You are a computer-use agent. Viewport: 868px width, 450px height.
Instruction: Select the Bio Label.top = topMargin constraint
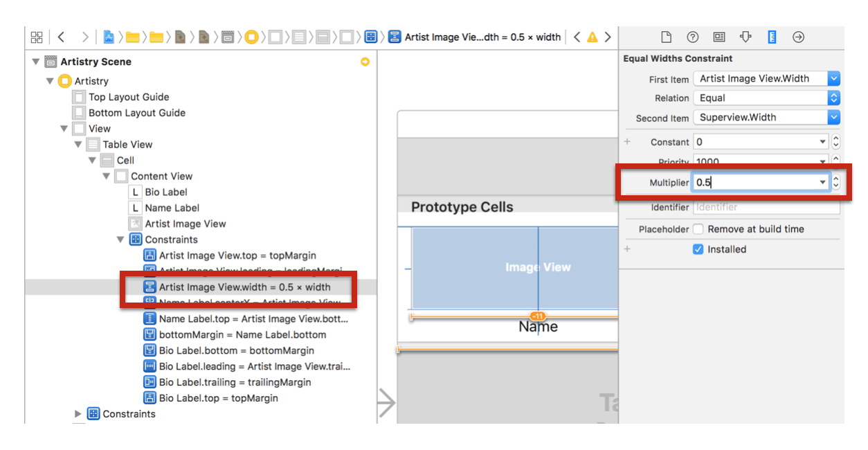coord(218,398)
